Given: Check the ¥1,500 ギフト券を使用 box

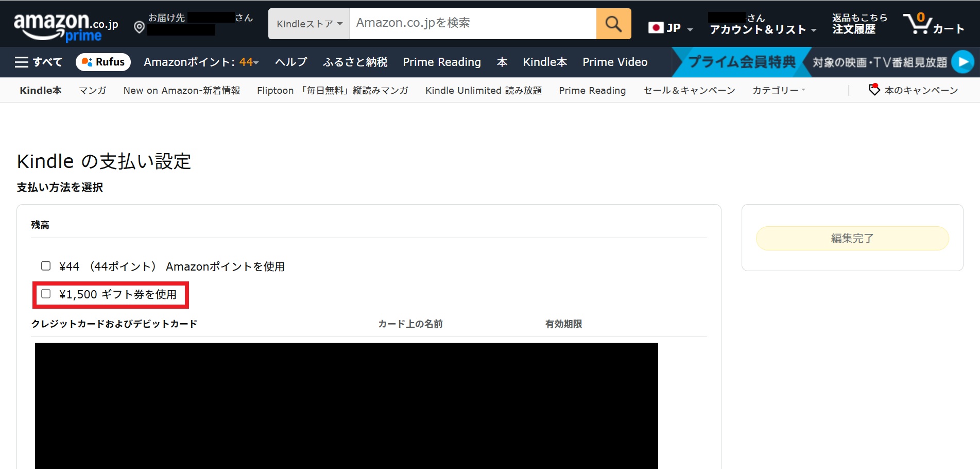Looking at the screenshot, I should (46, 294).
